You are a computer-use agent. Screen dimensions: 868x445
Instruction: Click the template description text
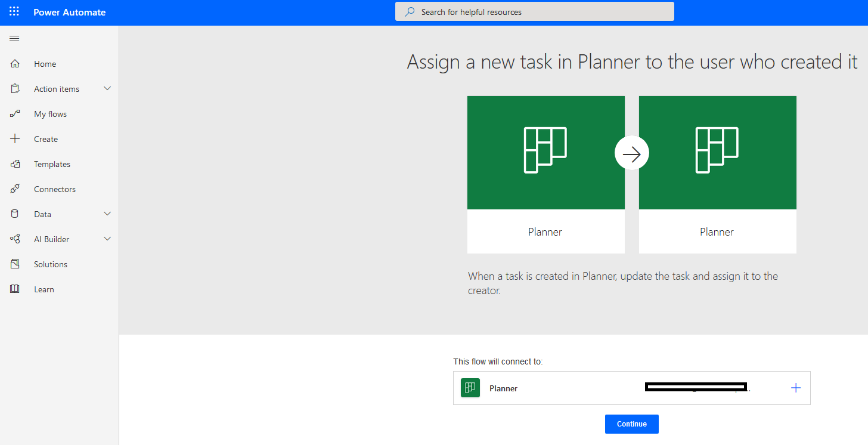click(x=623, y=284)
